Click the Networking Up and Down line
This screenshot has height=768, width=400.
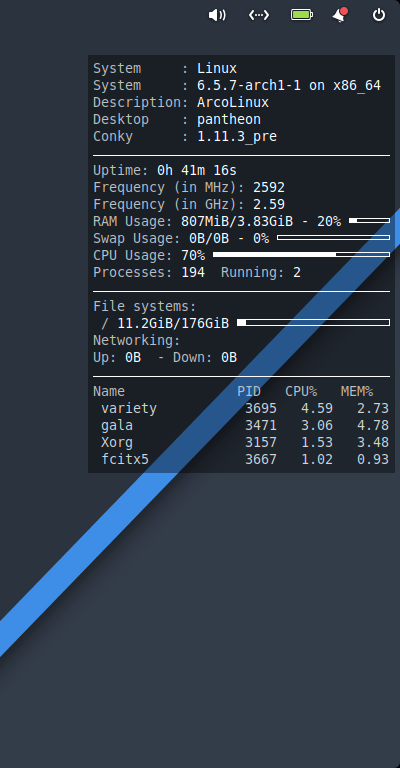pos(165,358)
